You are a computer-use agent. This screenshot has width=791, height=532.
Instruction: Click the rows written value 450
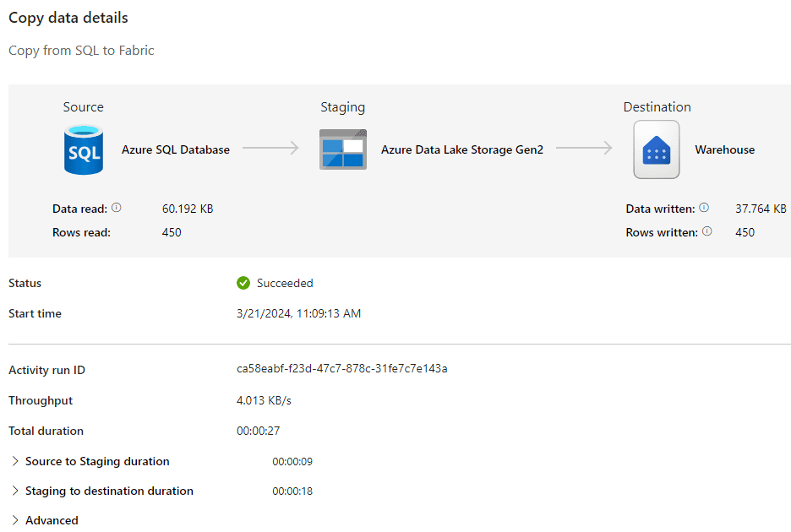click(x=745, y=232)
